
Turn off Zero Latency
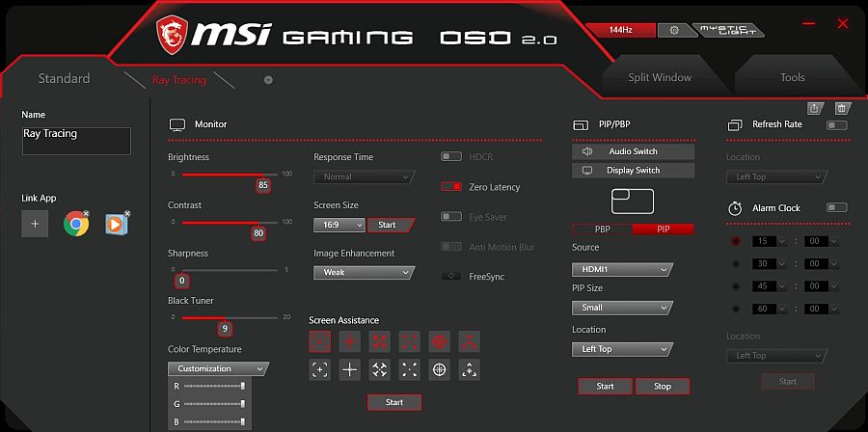tap(451, 187)
